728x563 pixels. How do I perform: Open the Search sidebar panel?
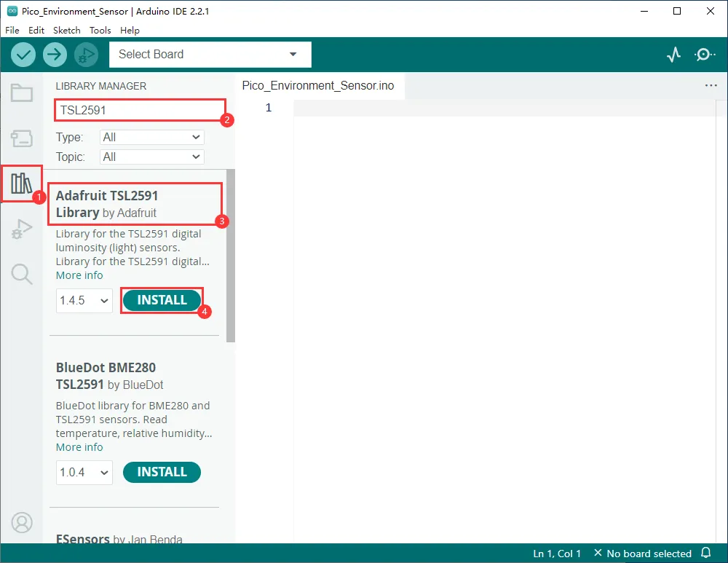pos(22,274)
